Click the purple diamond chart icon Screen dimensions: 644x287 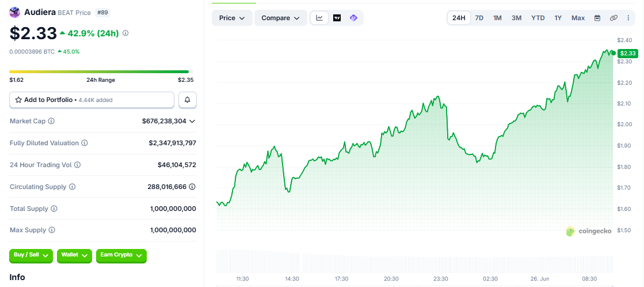[x=353, y=18]
